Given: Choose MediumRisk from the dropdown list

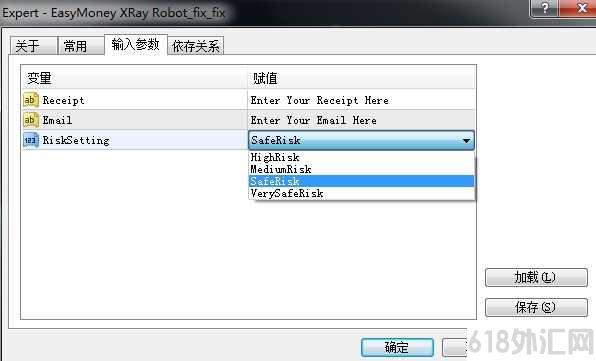Looking at the screenshot, I should pos(361,169).
